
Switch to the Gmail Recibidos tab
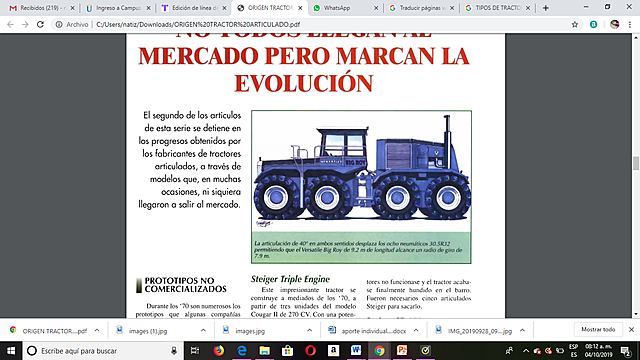click(x=39, y=8)
